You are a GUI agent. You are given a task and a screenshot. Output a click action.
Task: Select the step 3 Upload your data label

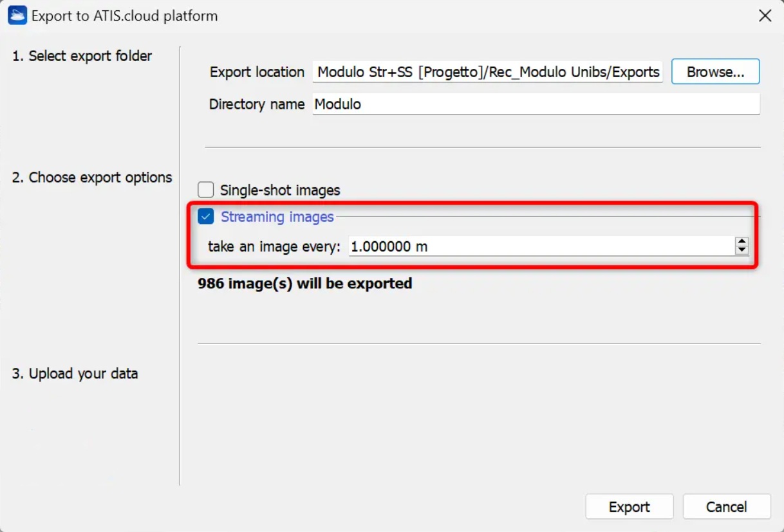pos(75,374)
